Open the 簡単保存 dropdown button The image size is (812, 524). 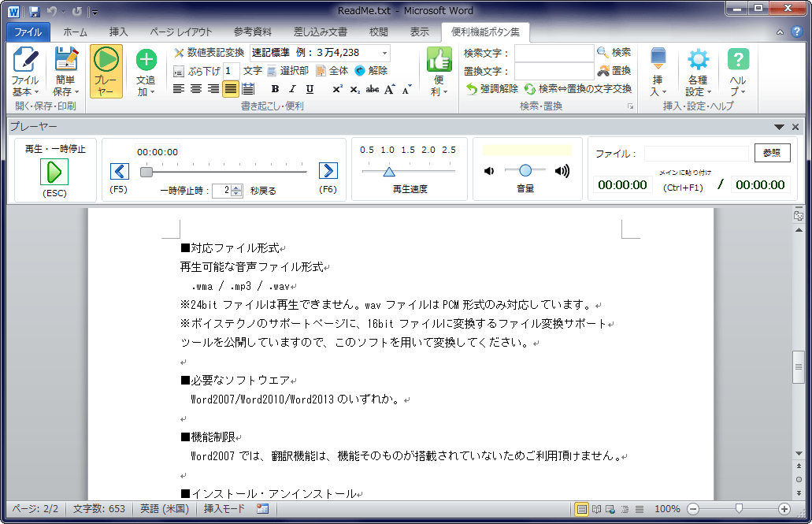pos(66,72)
